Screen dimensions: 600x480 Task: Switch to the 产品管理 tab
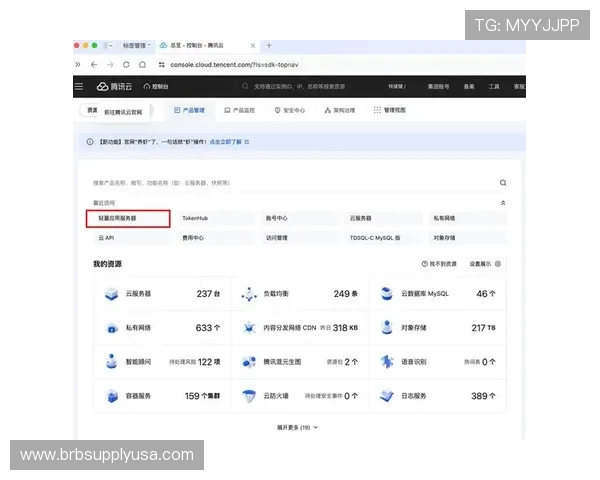pyautogui.click(x=189, y=110)
